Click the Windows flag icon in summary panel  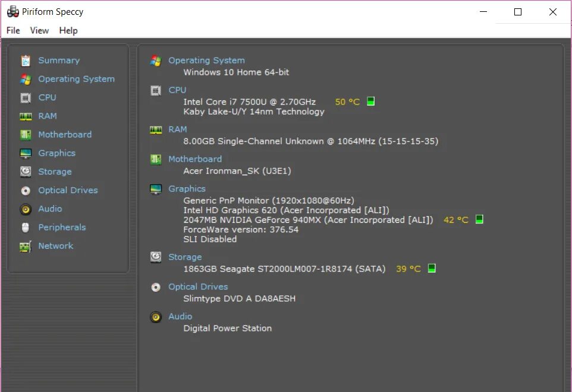tap(156, 61)
